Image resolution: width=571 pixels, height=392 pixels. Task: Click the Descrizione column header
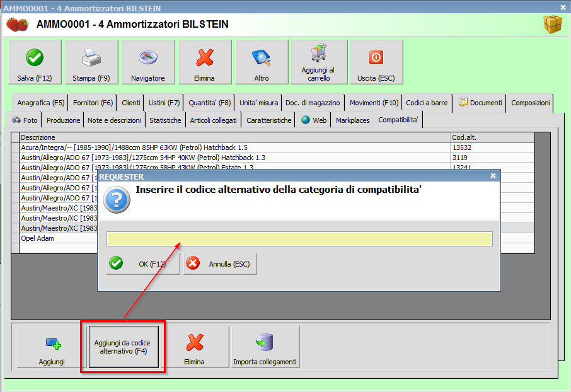(x=235, y=137)
